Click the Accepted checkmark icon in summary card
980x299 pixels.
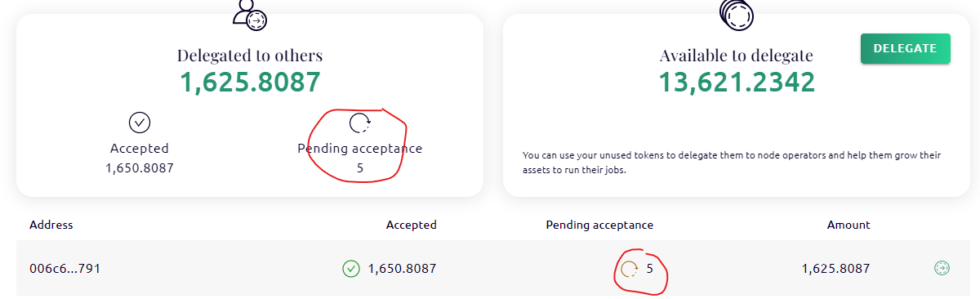[x=140, y=123]
